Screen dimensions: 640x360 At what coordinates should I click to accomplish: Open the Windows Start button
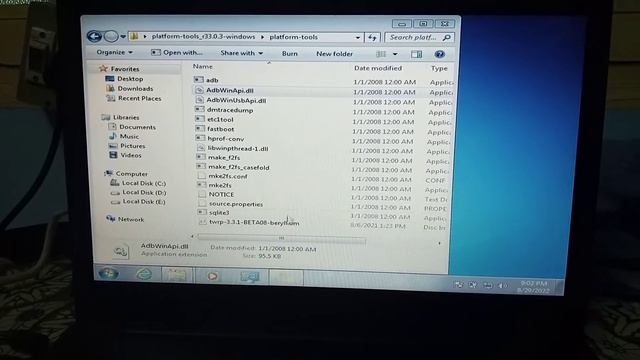pyautogui.click(x=109, y=273)
